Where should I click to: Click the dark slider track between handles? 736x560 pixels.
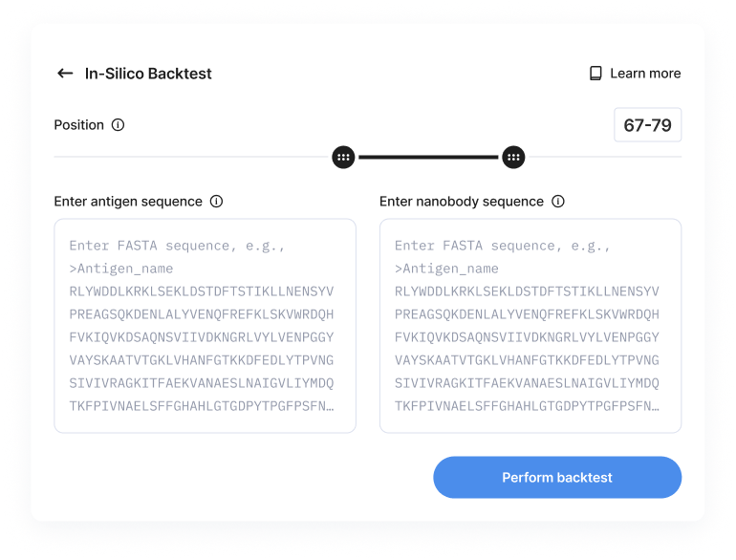(428, 157)
